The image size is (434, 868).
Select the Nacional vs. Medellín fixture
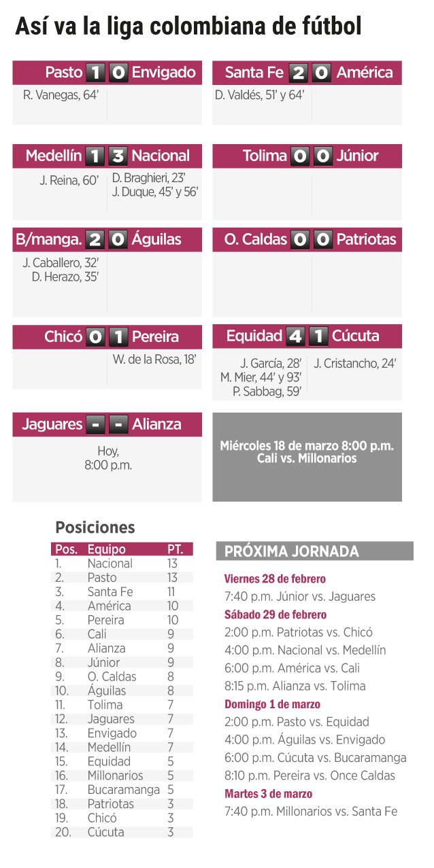[x=305, y=650]
